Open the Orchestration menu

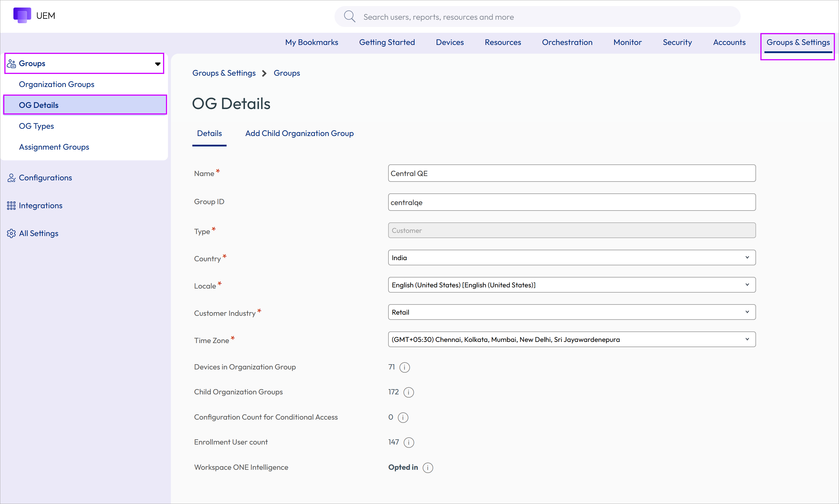click(x=567, y=42)
